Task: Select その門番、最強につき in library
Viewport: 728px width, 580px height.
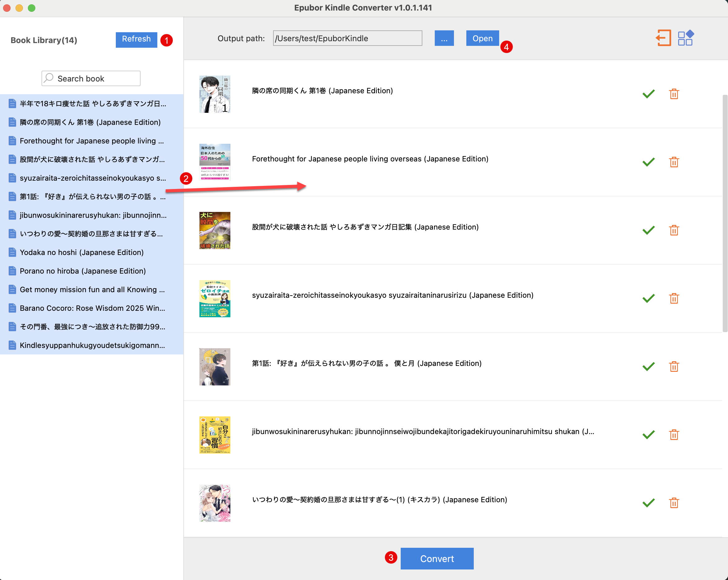Action: coord(92,326)
